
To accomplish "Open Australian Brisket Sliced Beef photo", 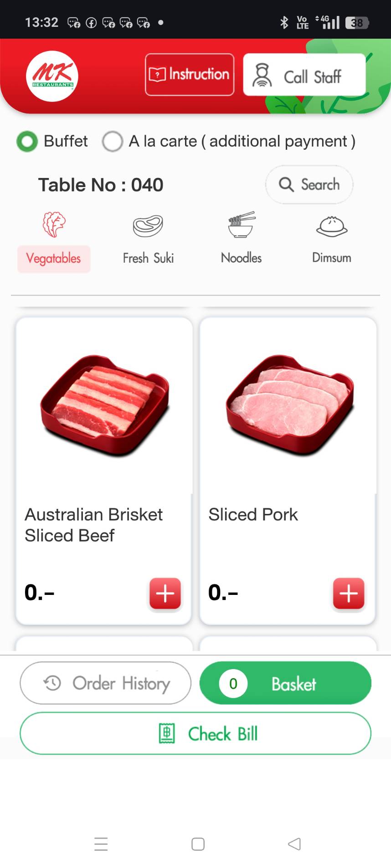I will (x=104, y=405).
